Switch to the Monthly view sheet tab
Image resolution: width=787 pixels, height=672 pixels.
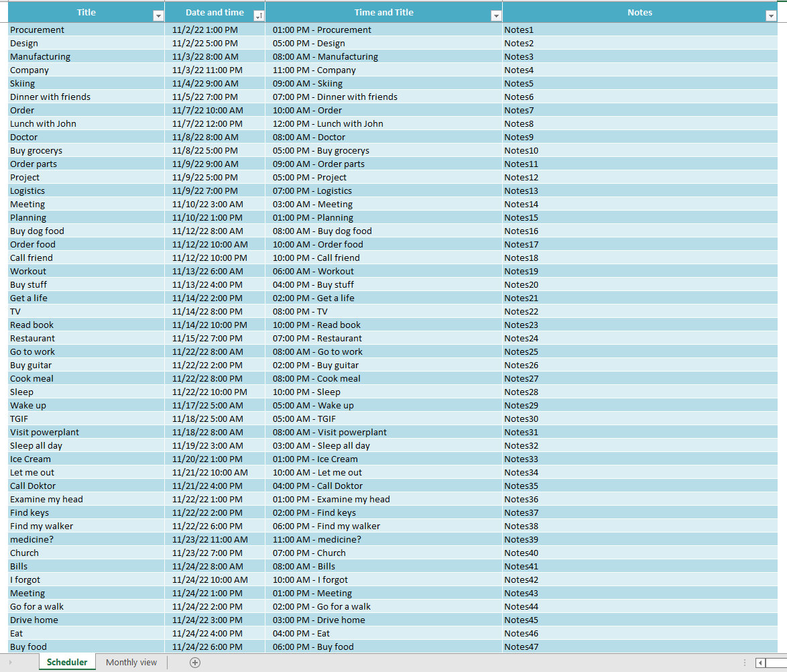coord(131,663)
